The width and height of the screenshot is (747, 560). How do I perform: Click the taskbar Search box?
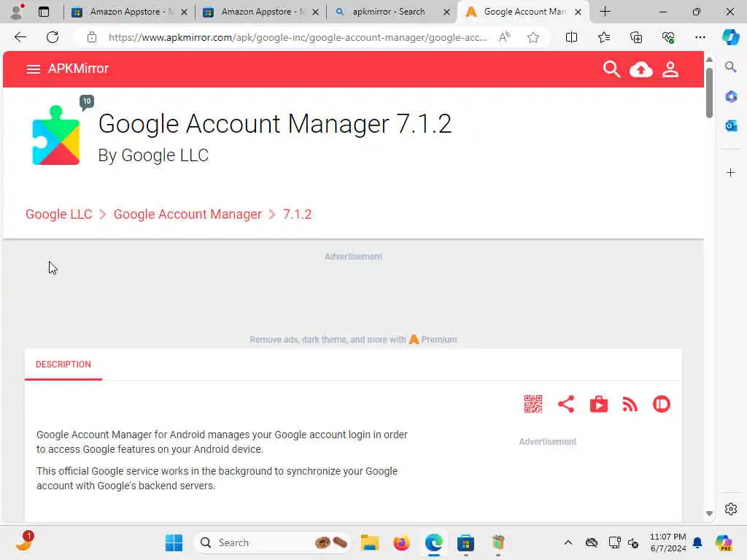pos(271,542)
